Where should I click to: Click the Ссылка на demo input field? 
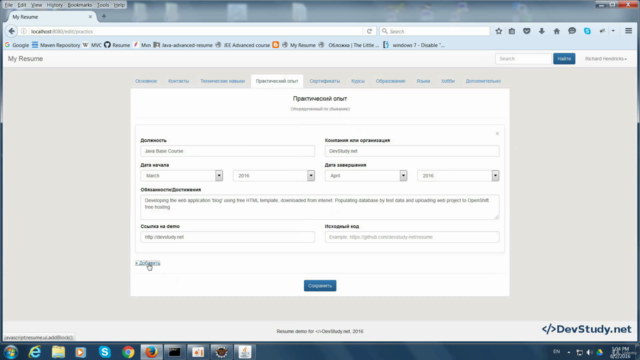pos(227,237)
